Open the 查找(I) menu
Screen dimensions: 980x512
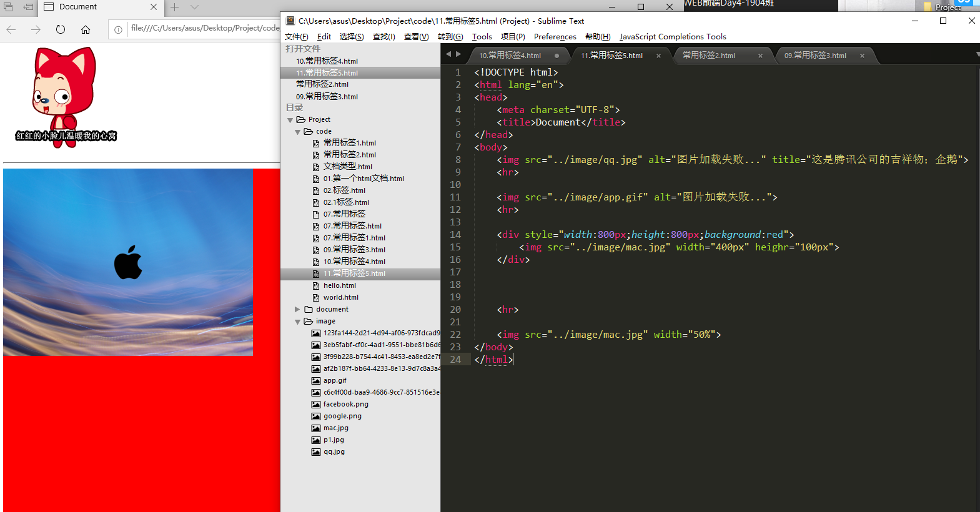pos(384,37)
